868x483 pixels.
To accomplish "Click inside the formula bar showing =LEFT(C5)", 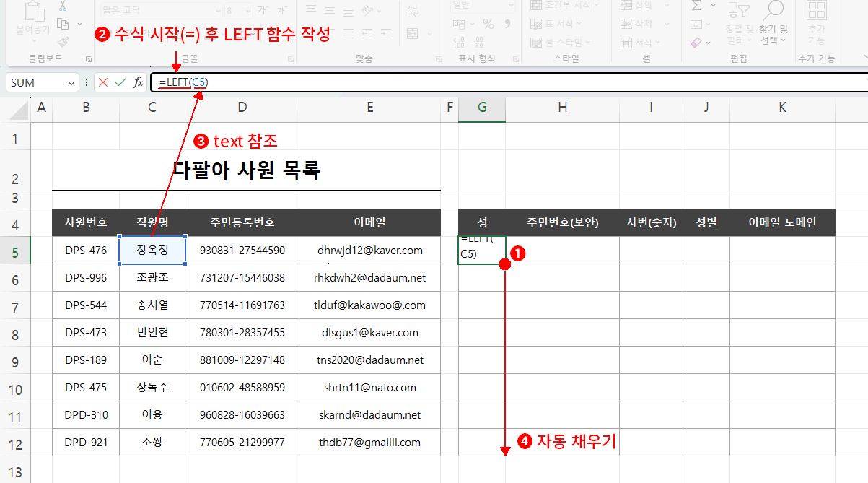I will (x=509, y=82).
